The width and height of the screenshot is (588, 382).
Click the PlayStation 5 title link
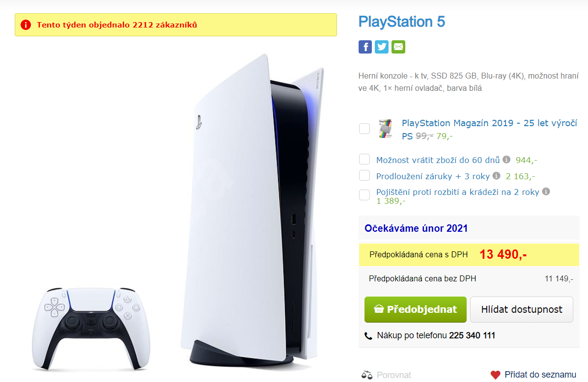402,22
